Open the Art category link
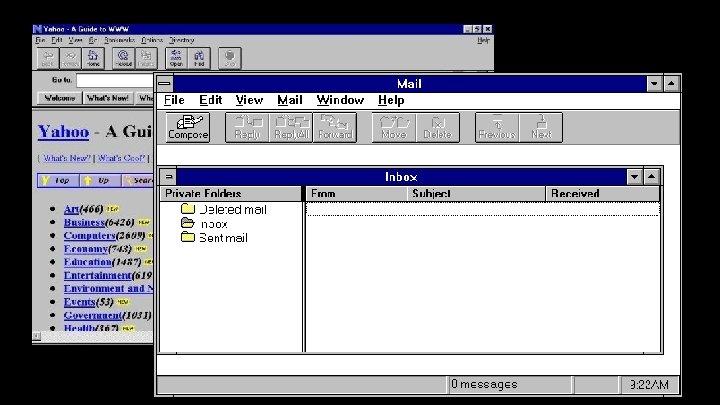Screen dimensions: 720x405 click(71, 209)
